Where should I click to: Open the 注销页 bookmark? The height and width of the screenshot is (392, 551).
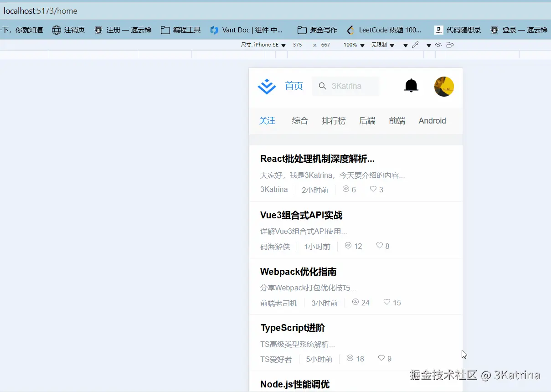(68, 30)
